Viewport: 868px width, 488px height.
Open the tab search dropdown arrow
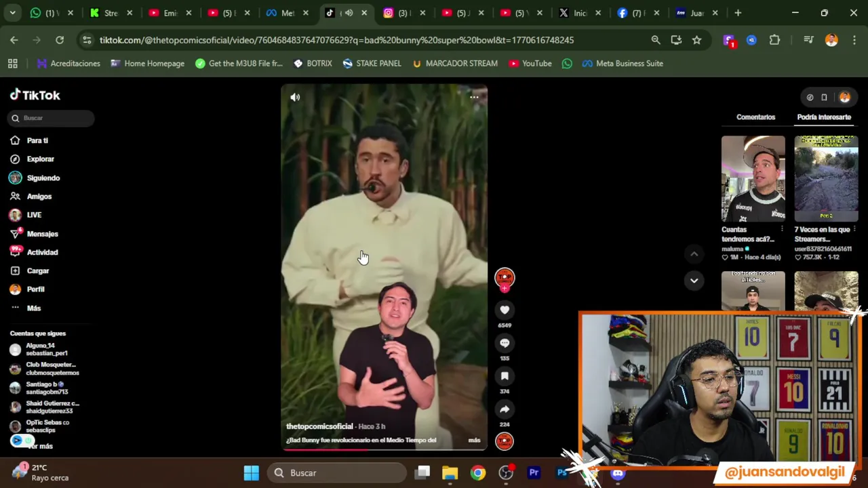(12, 13)
